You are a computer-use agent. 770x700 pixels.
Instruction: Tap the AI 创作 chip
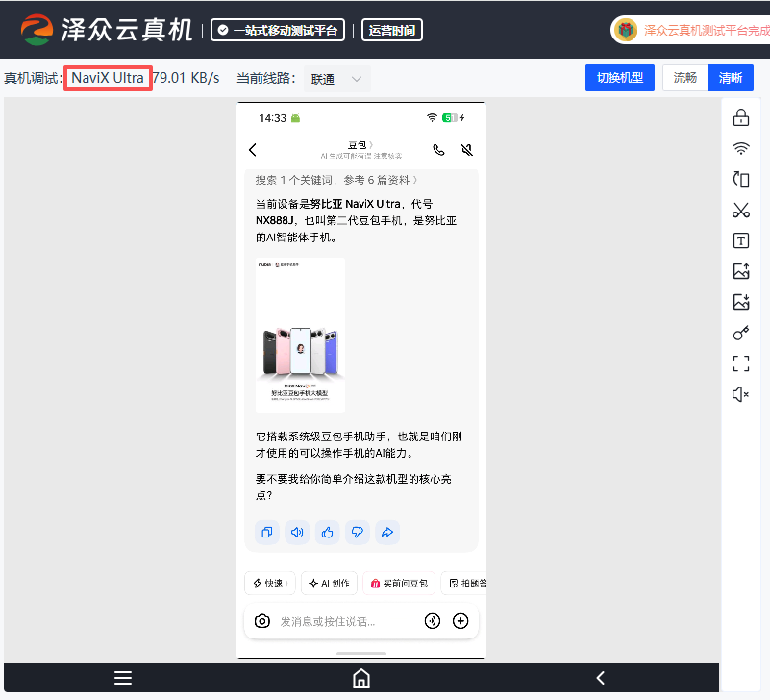pyautogui.click(x=329, y=583)
